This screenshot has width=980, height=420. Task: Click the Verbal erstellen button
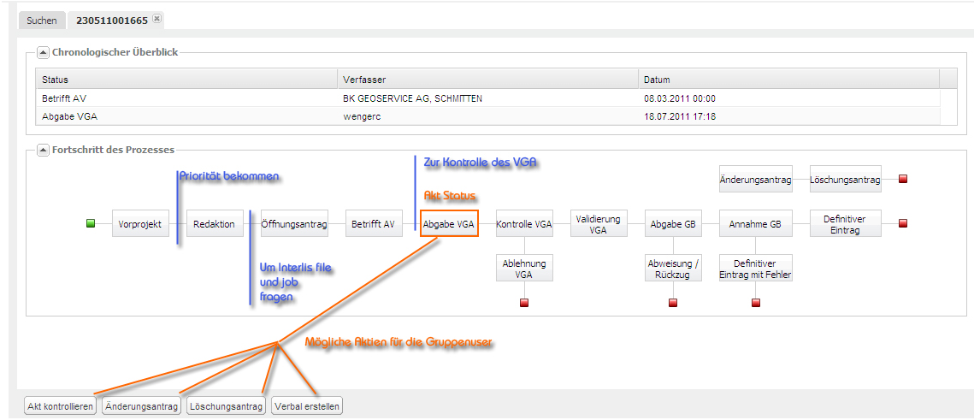[x=307, y=406]
